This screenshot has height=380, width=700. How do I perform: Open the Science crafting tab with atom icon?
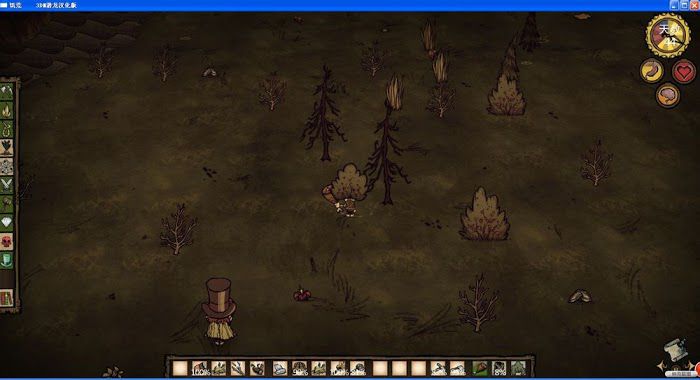click(7, 167)
